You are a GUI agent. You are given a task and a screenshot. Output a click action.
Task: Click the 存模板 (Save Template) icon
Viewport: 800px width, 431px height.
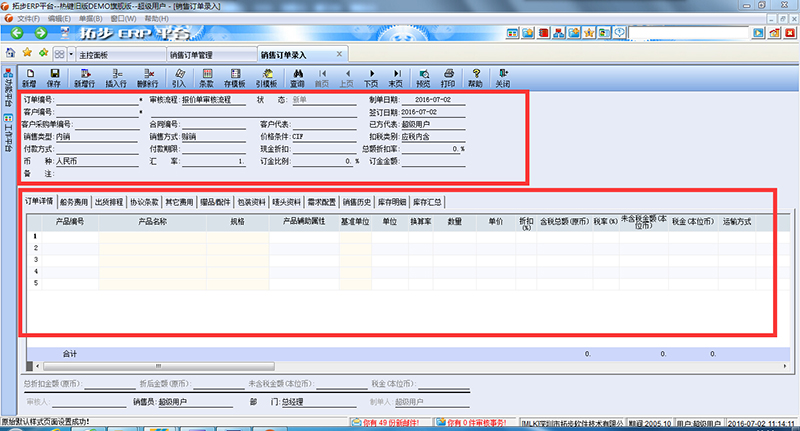coord(237,77)
